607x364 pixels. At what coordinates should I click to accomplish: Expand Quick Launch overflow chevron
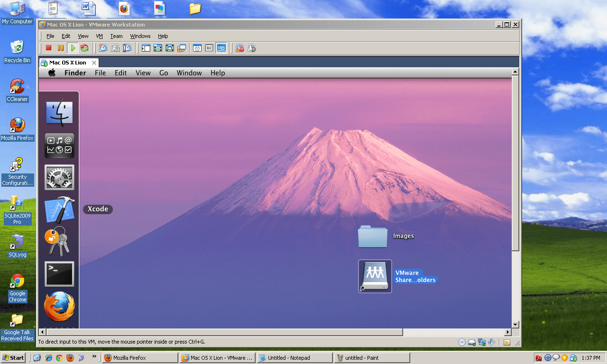(94, 356)
